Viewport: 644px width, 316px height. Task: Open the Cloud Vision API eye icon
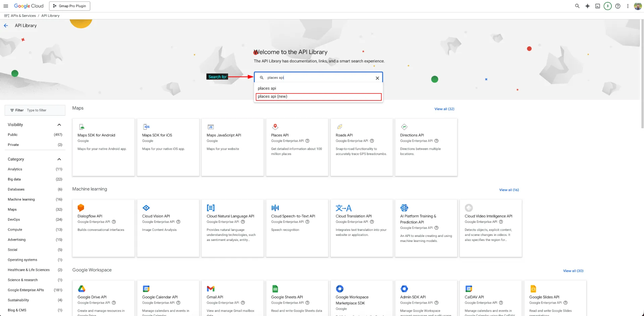coord(146,208)
